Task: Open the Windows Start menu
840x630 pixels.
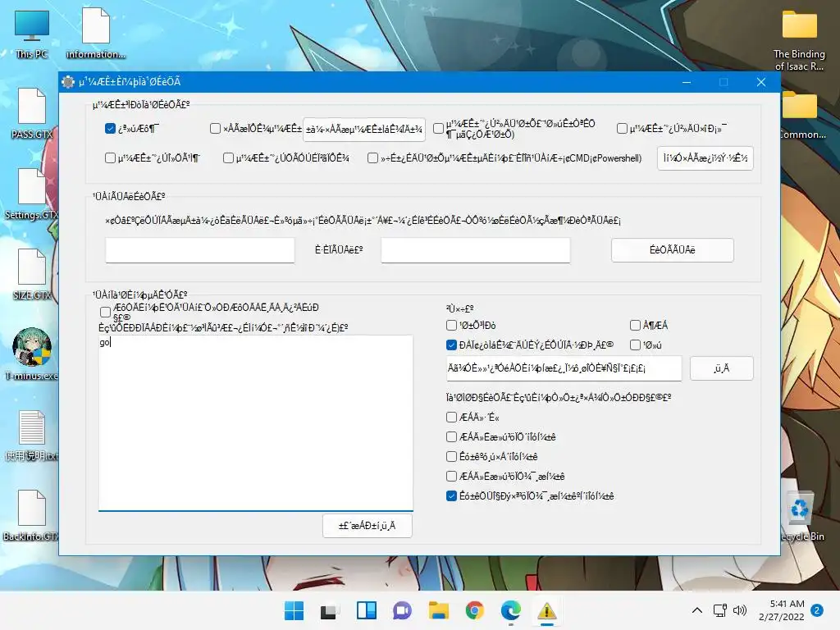Action: click(294, 610)
